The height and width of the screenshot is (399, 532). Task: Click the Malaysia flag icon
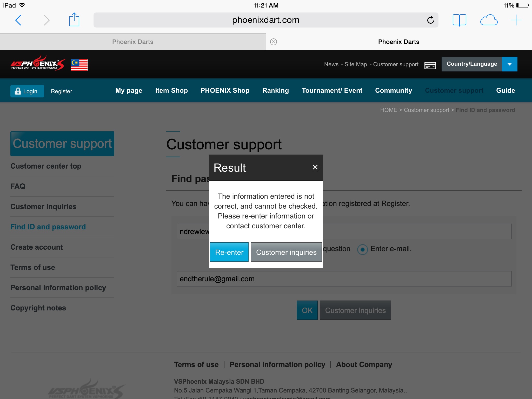coord(79,65)
